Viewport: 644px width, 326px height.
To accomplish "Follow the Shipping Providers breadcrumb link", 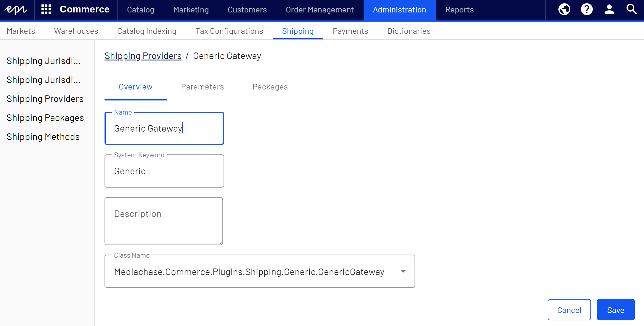I will tap(143, 56).
